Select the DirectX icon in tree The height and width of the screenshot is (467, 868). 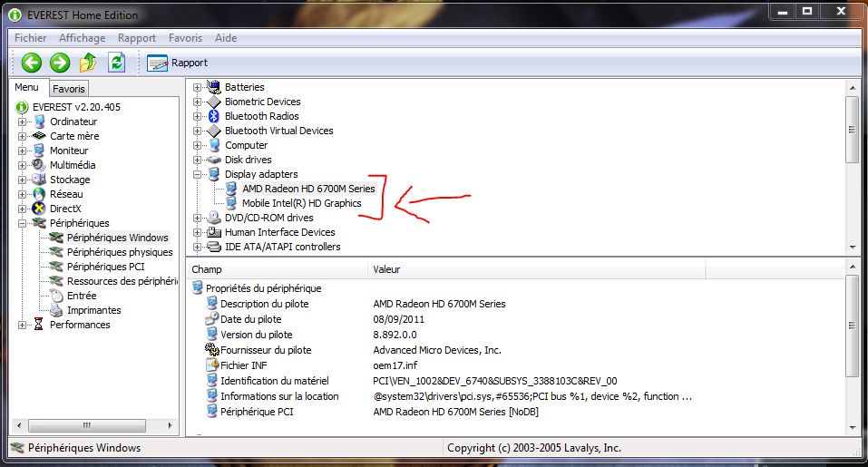(39, 209)
